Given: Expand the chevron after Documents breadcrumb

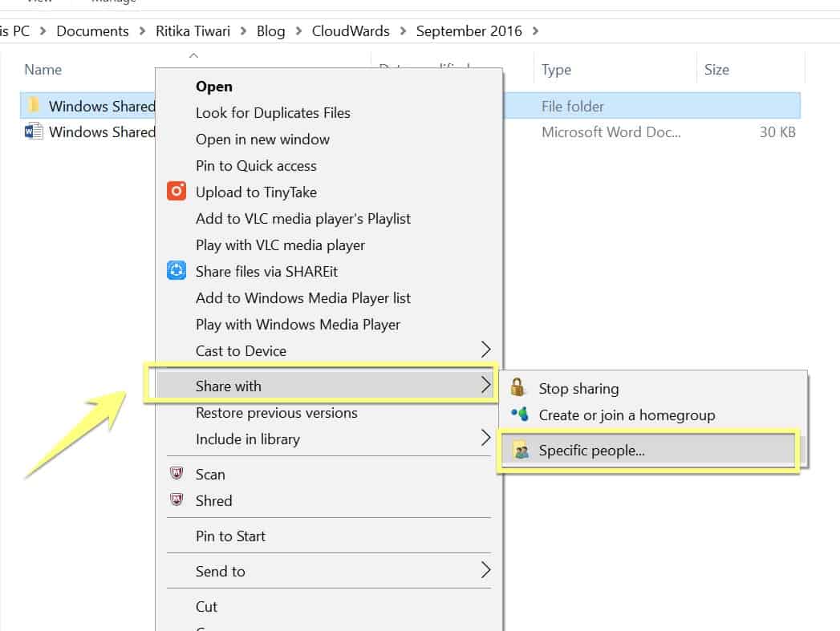Looking at the screenshot, I should (x=143, y=31).
